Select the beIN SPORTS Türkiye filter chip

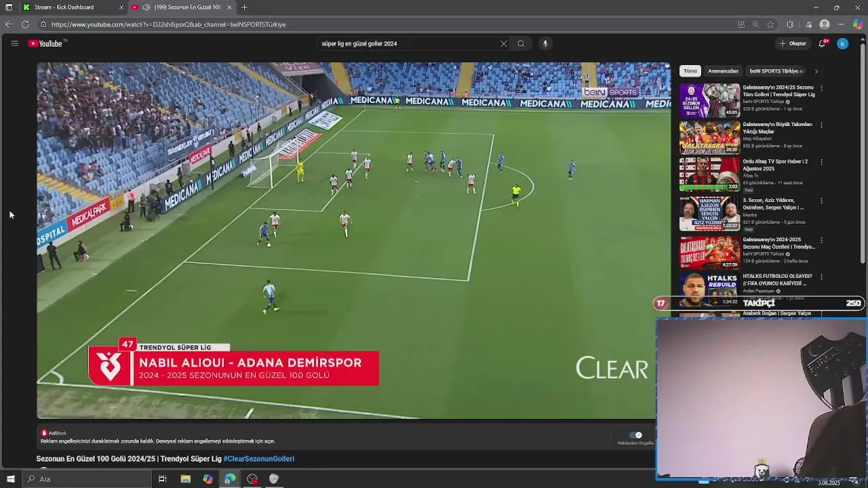(x=776, y=71)
